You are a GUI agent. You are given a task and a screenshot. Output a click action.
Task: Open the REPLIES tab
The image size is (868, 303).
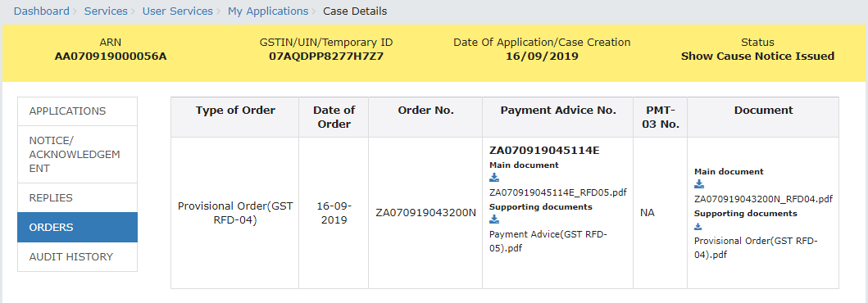pyautogui.click(x=78, y=198)
